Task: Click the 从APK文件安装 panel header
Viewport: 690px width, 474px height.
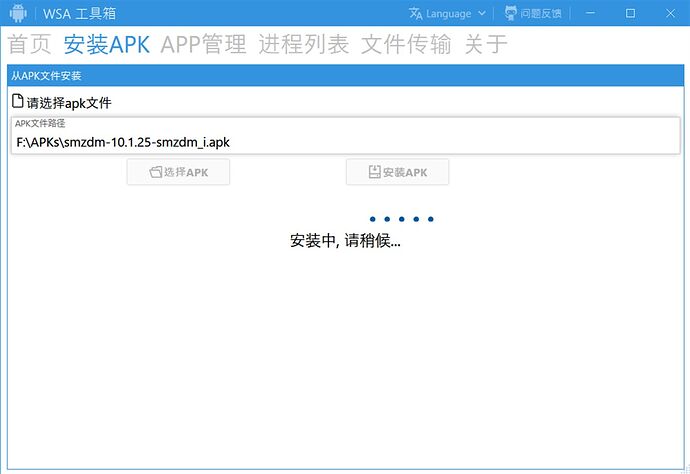Action: pyautogui.click(x=345, y=76)
